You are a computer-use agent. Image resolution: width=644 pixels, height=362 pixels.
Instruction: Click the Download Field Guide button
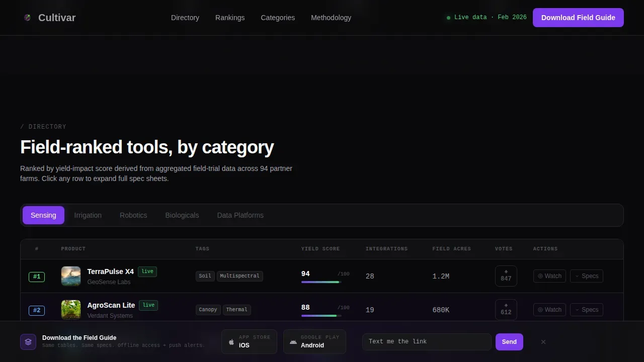578,18
